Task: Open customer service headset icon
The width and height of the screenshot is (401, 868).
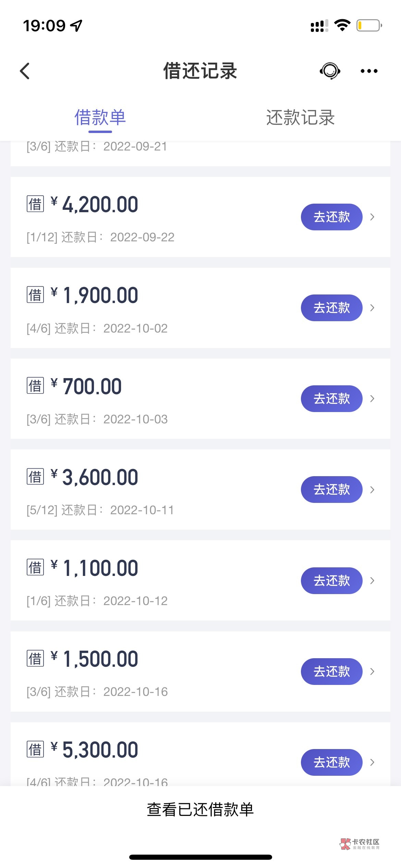Action: pyautogui.click(x=330, y=71)
